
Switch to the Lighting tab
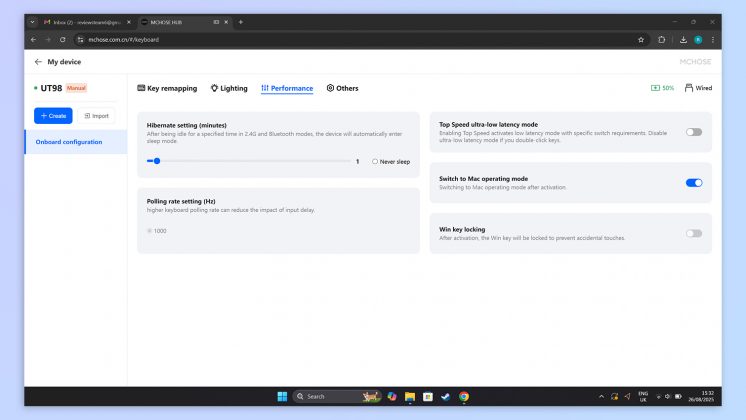point(229,88)
